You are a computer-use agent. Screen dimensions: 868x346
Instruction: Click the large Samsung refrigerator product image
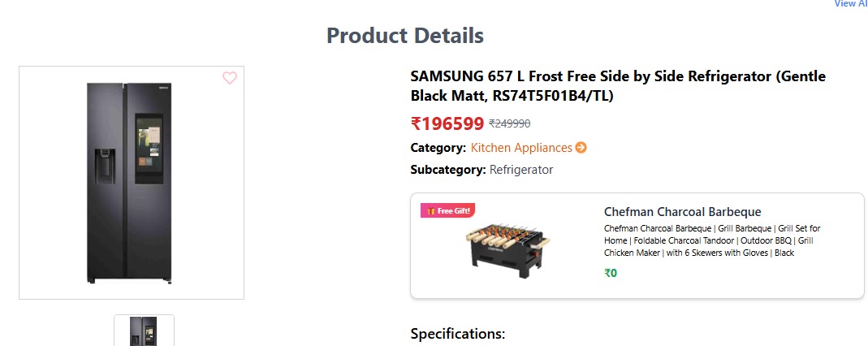click(x=131, y=183)
